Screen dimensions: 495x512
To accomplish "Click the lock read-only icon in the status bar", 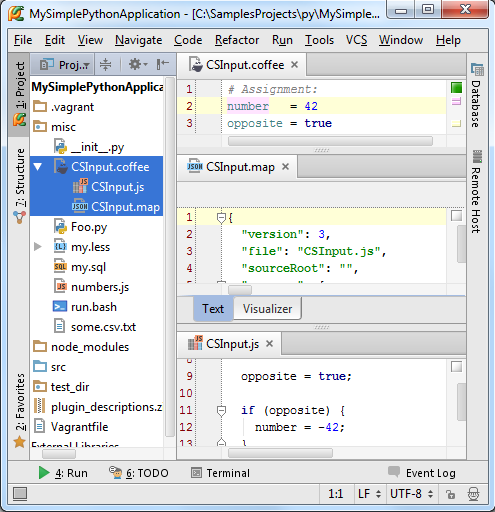I will pyautogui.click(x=450, y=494).
